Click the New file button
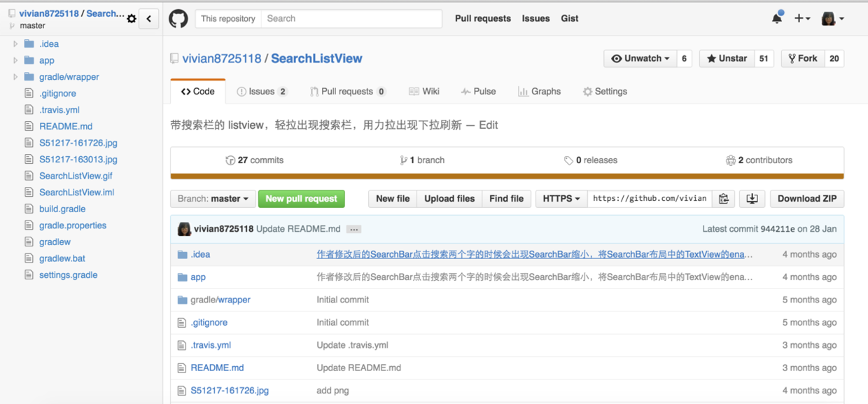Viewport: 868px width, 404px height. click(393, 199)
